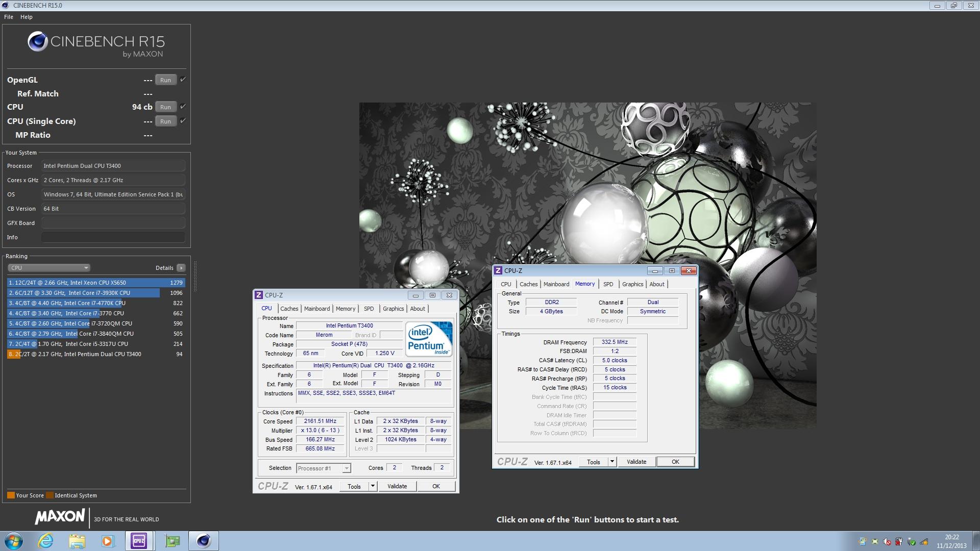This screenshot has width=980, height=551.
Task: Click the Cinebench logo in the header
Action: (x=96, y=44)
